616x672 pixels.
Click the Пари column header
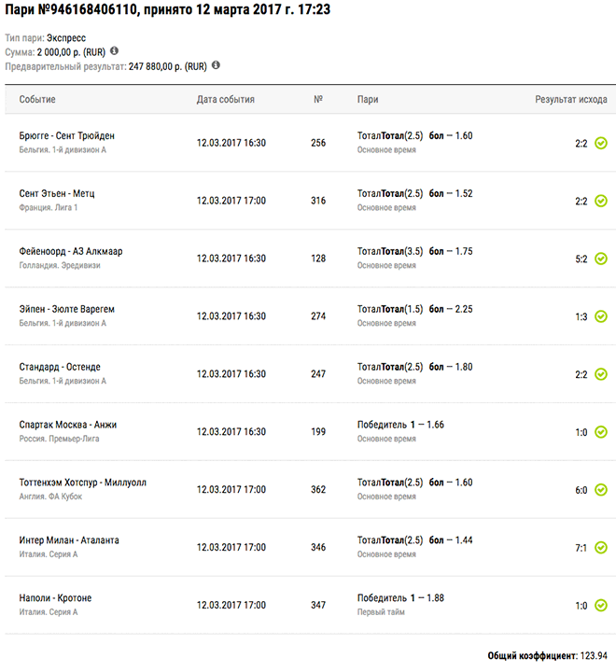(x=367, y=99)
